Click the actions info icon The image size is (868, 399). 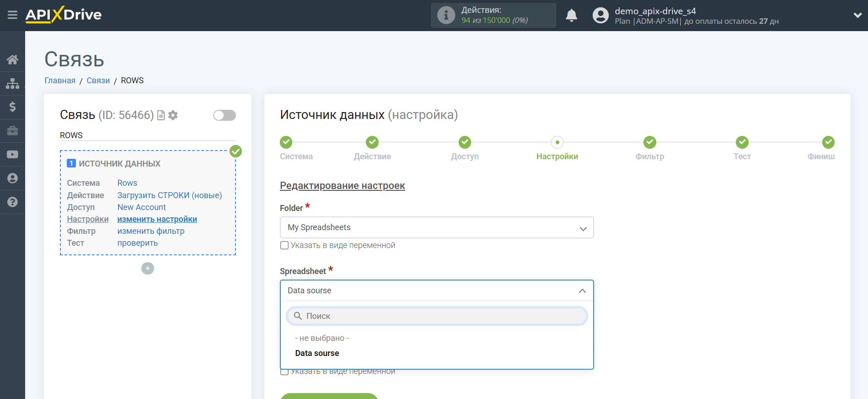click(446, 15)
